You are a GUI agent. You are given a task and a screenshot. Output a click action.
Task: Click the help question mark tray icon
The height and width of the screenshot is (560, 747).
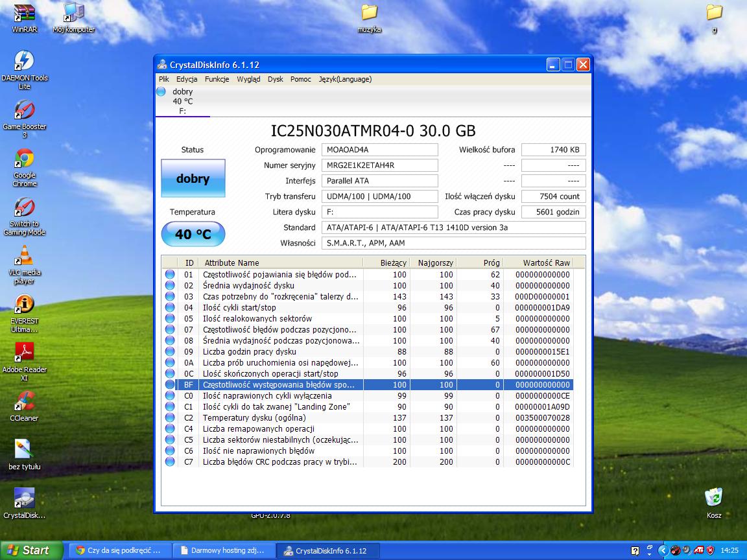point(635,551)
